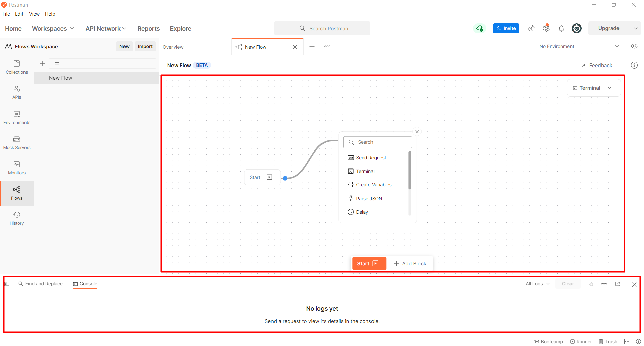Add a Delay block to the flow
The height and width of the screenshot is (346, 644).
[362, 212]
